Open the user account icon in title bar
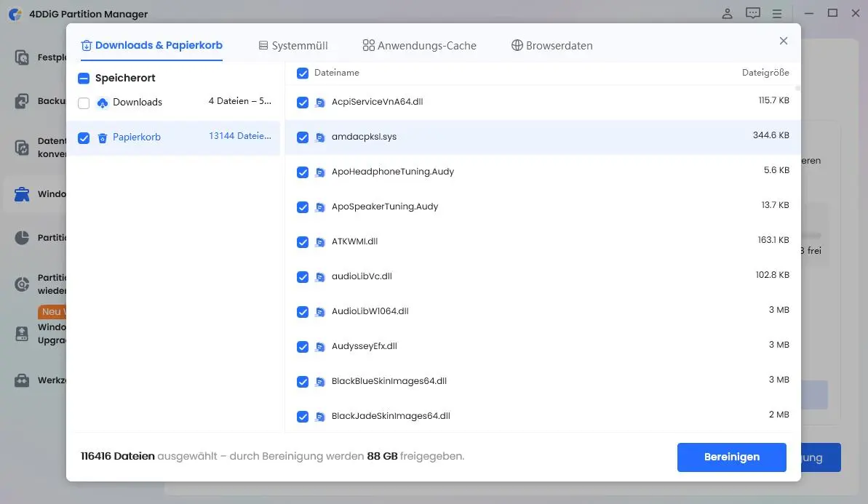Image resolution: width=868 pixels, height=504 pixels. click(x=727, y=14)
